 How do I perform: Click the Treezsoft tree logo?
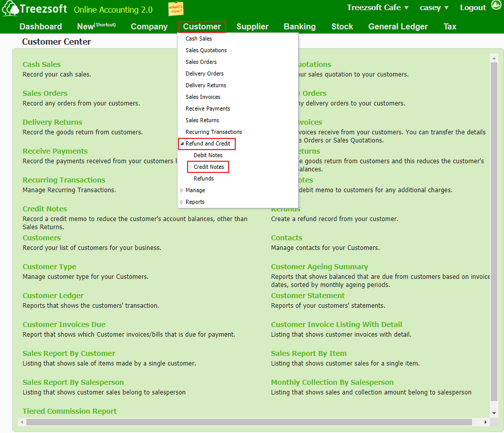click(x=11, y=9)
